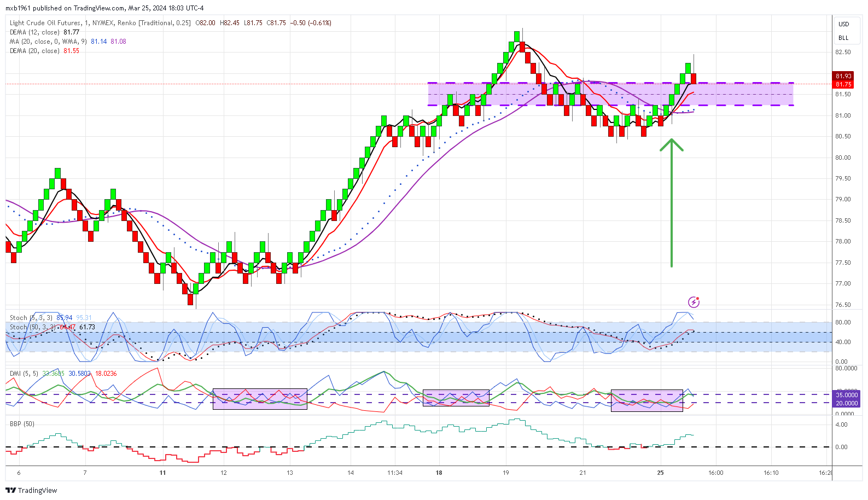Click the 16:00 time axis label

715,473
